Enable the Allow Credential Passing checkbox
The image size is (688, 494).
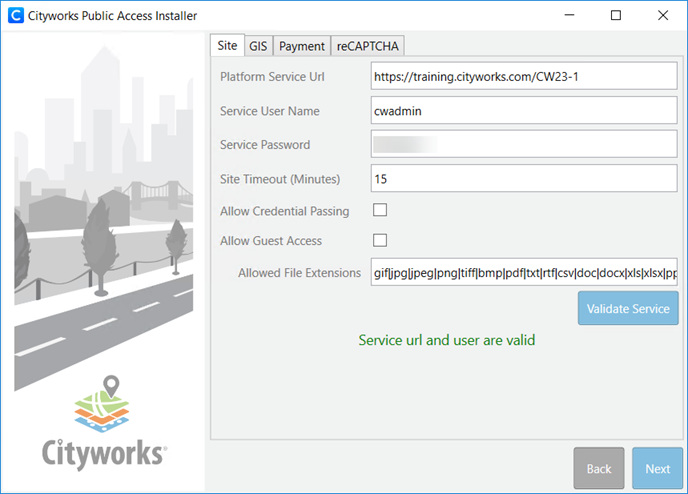(x=379, y=210)
